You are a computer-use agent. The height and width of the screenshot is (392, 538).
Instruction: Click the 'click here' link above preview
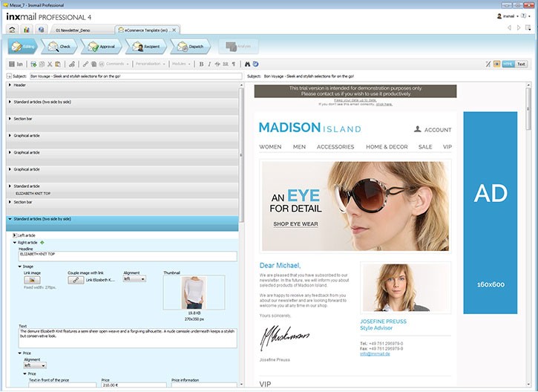384,104
